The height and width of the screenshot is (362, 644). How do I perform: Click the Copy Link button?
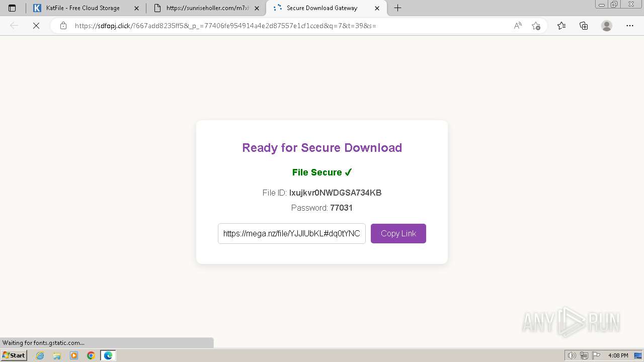click(398, 233)
